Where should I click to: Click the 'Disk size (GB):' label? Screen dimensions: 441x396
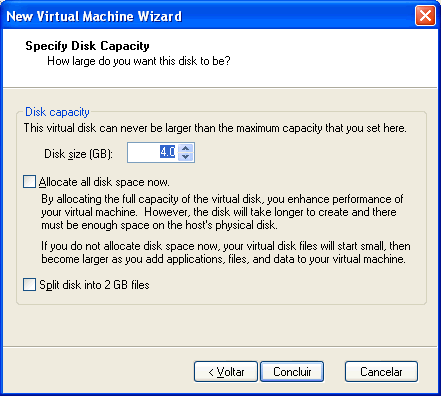pyautogui.click(x=78, y=154)
